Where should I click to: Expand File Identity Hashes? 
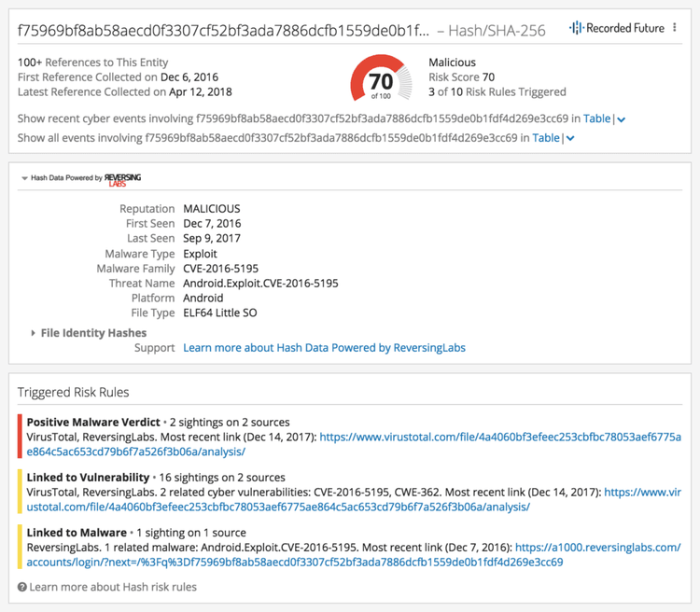pyautogui.click(x=35, y=333)
